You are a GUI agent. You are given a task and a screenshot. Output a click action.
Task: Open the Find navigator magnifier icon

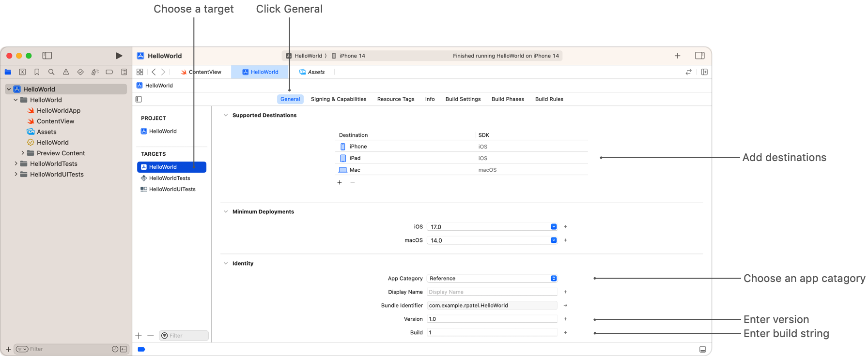pos(51,72)
